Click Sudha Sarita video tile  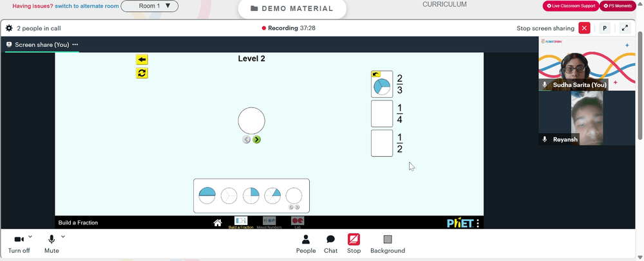(x=587, y=64)
